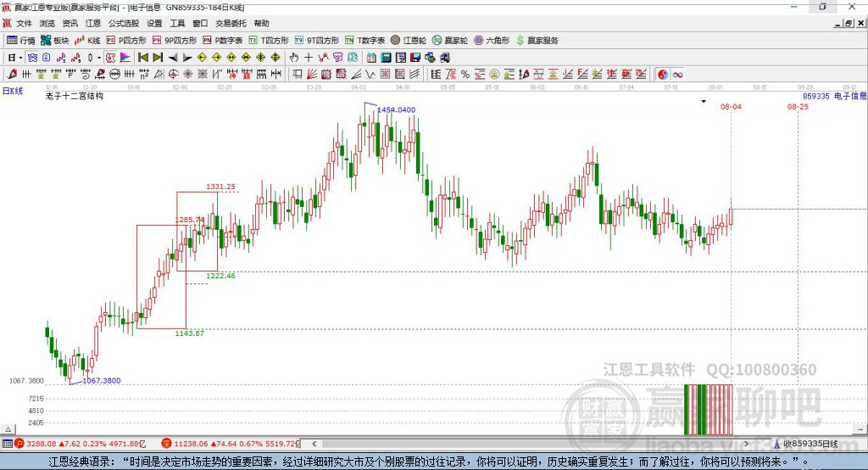The width and height of the screenshot is (868, 470).
Task: Click the pink-purple flag chart icon
Action: pyautogui.click(x=125, y=58)
